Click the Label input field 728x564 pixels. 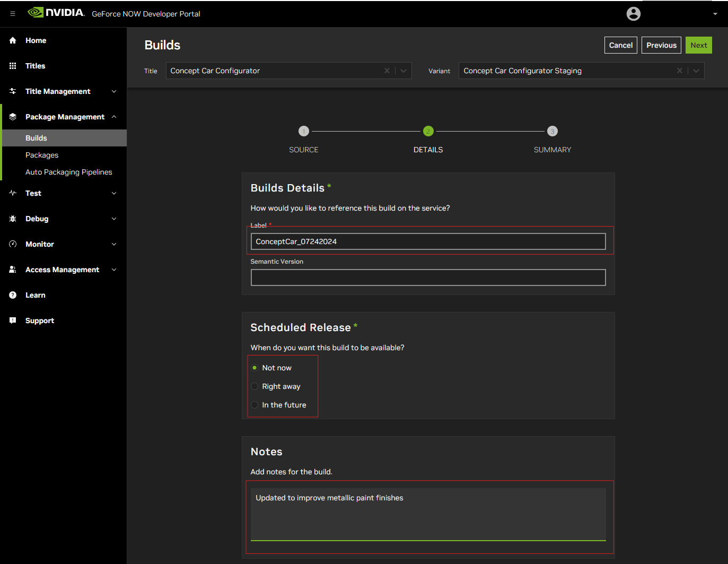point(428,241)
